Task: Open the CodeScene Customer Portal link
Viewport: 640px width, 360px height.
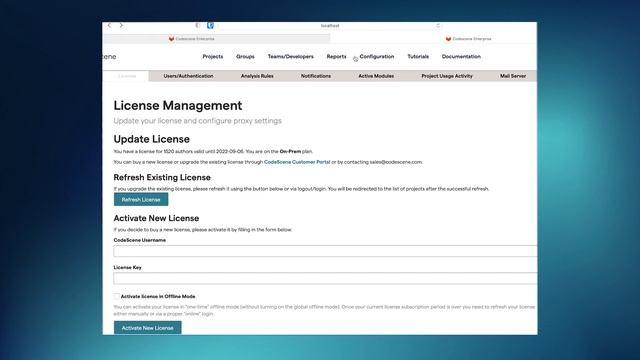Action: pyautogui.click(x=297, y=162)
